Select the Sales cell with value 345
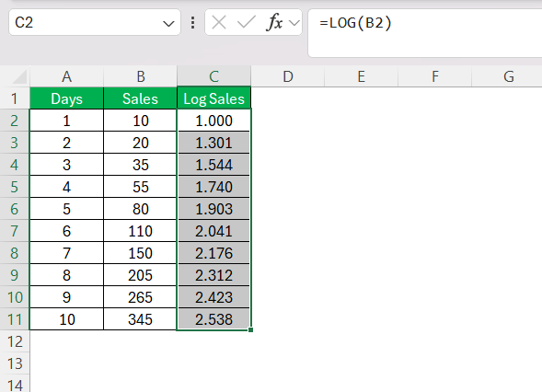The width and height of the screenshot is (542, 392). point(141,319)
